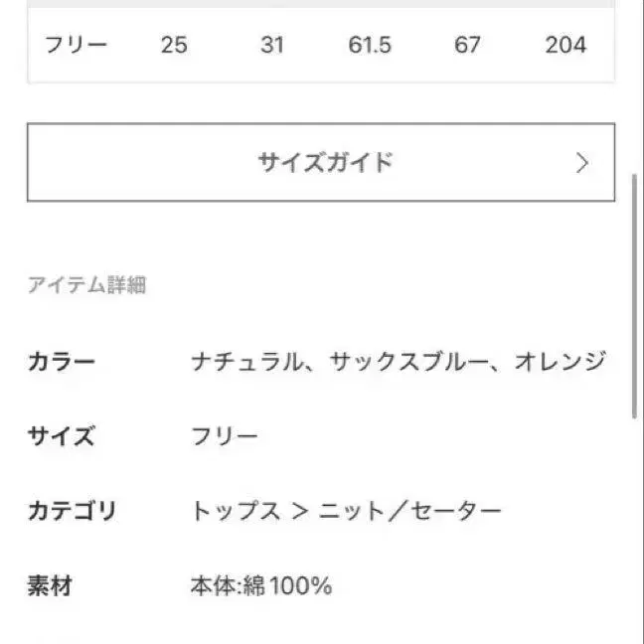Open the ニット／セーター category link
The height and width of the screenshot is (644, 644).
click(x=410, y=511)
